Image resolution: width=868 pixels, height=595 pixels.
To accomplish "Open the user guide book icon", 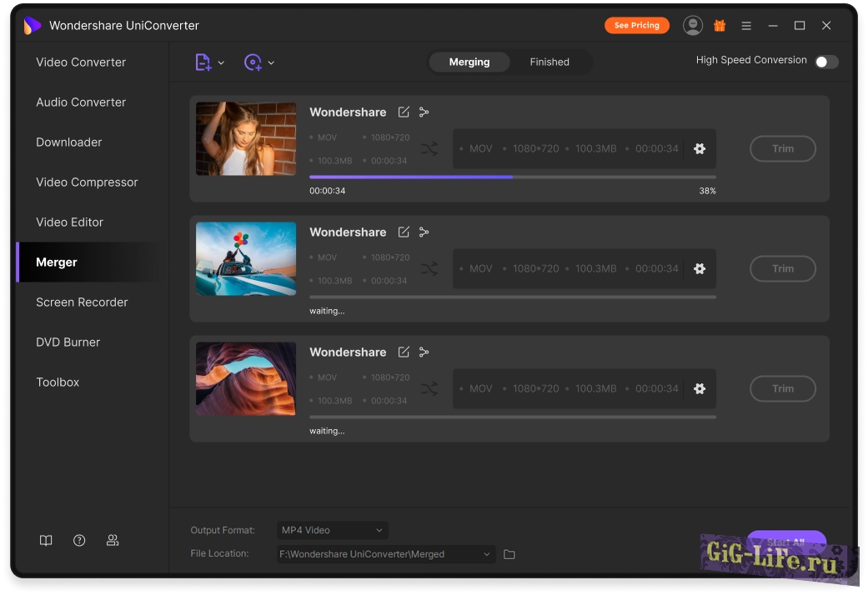I will (46, 541).
